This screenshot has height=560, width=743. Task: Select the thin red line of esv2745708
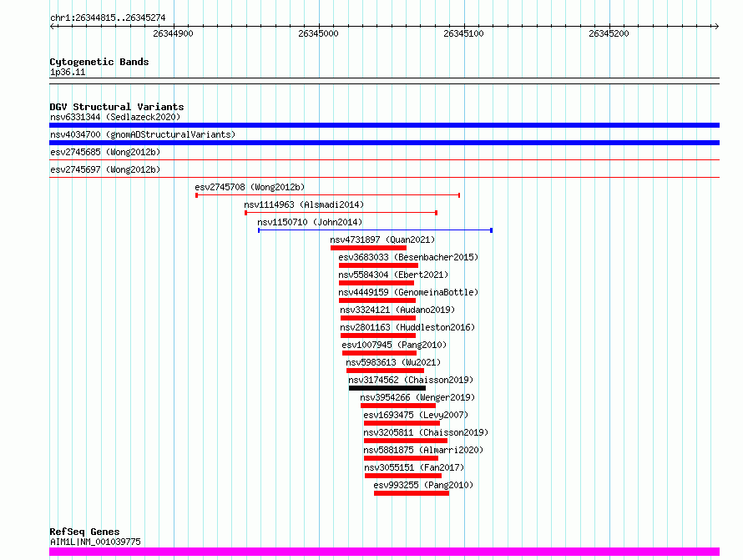(328, 194)
